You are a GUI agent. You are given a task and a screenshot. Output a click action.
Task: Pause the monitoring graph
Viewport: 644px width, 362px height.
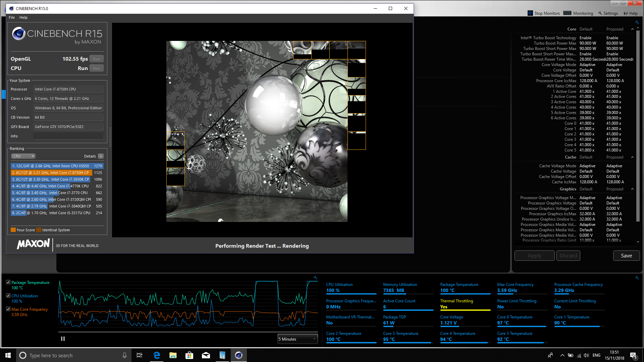coord(63,339)
